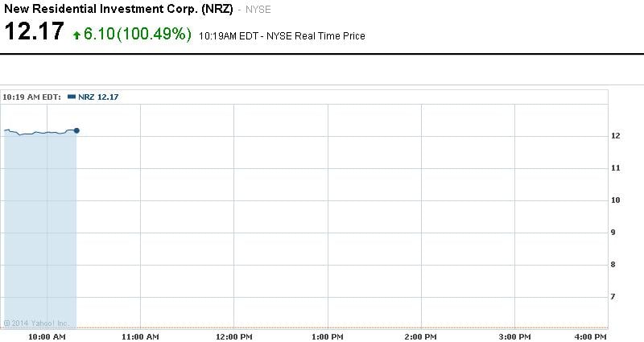The height and width of the screenshot is (342, 644).
Task: Click the green up arrow price indicator
Action: 76,35
